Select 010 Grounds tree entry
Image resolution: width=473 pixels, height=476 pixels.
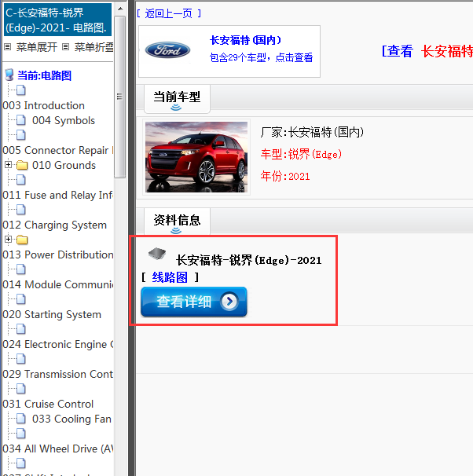pyautogui.click(x=64, y=165)
